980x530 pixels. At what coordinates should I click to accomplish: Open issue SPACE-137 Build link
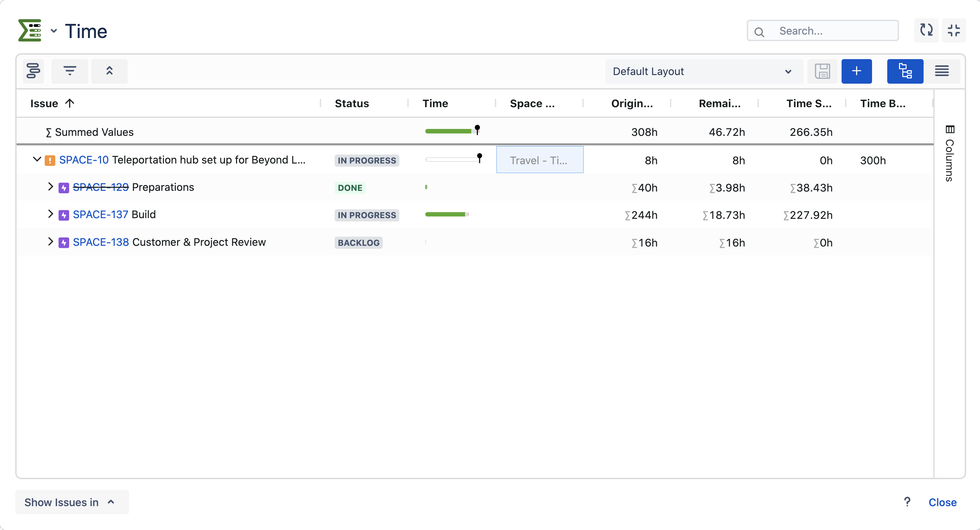coord(100,214)
